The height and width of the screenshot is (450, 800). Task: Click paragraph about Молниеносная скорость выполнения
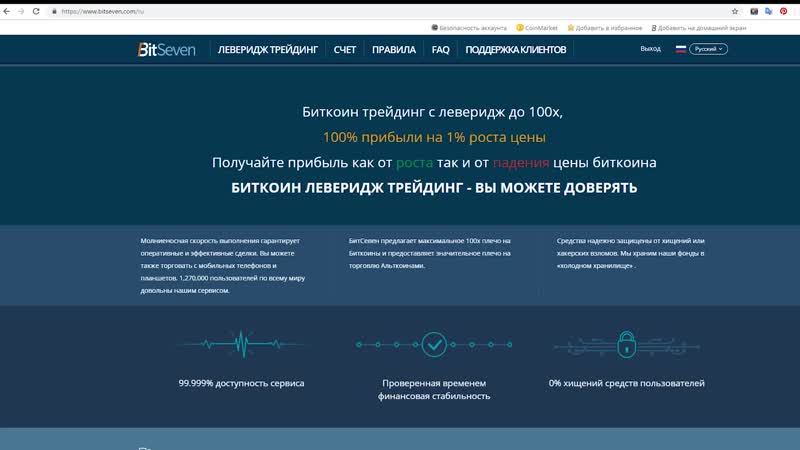click(x=223, y=265)
